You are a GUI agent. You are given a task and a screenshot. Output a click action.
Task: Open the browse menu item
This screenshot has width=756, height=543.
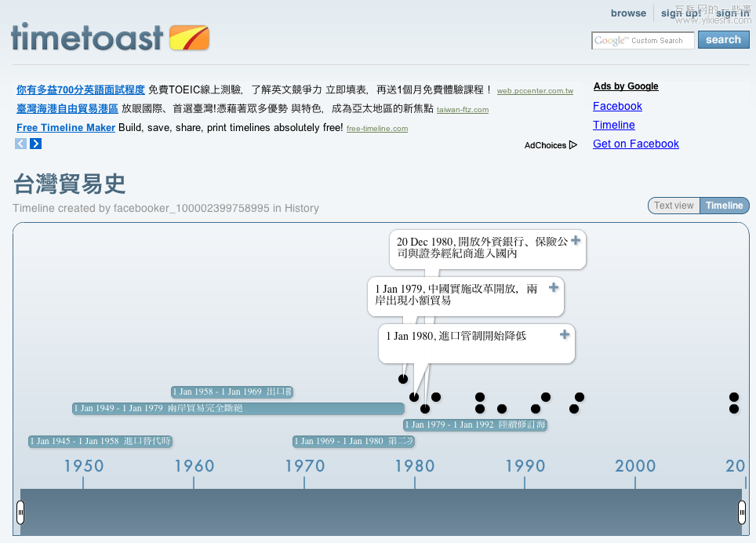pos(628,13)
